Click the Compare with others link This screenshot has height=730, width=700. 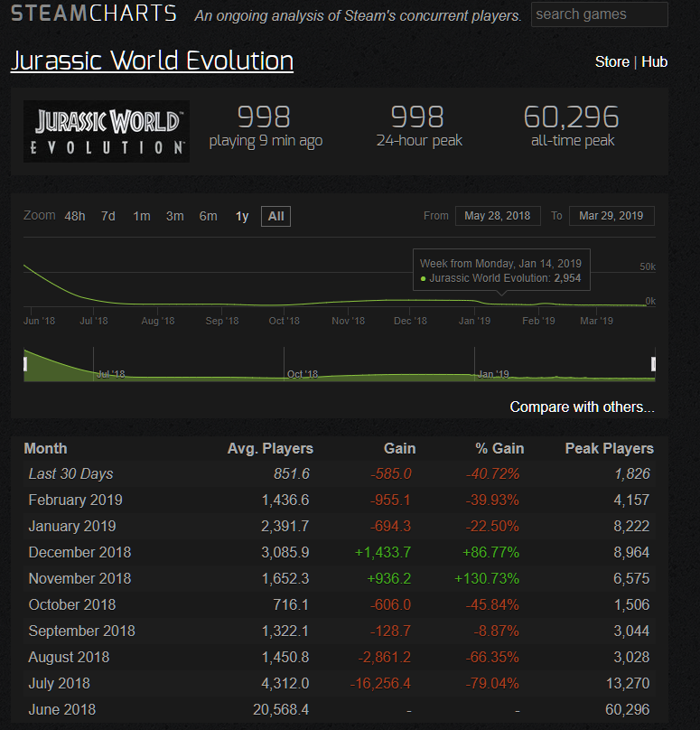pyautogui.click(x=582, y=407)
